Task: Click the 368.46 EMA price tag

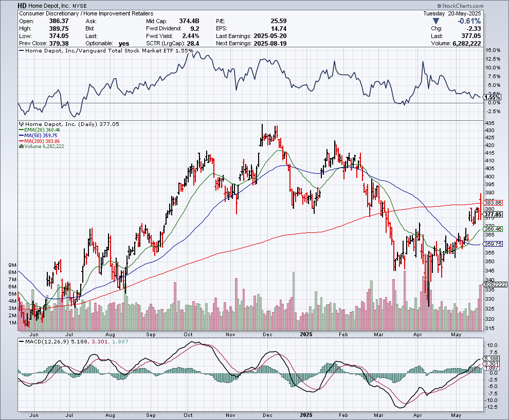Action: 493,229
